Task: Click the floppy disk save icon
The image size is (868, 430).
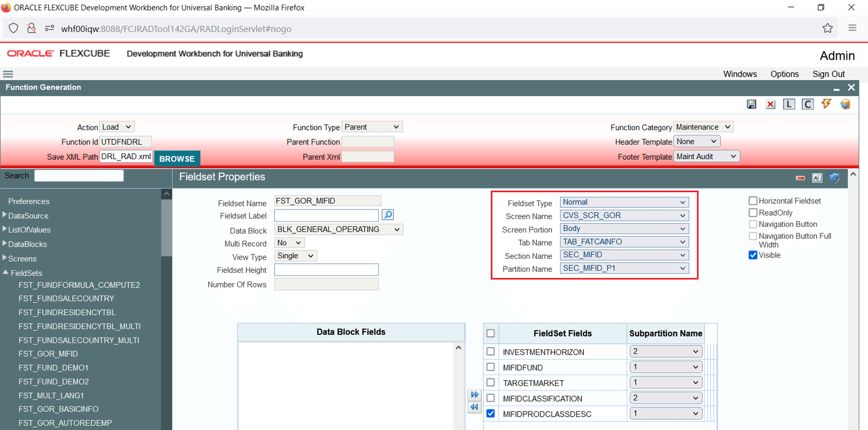Action: [751, 104]
